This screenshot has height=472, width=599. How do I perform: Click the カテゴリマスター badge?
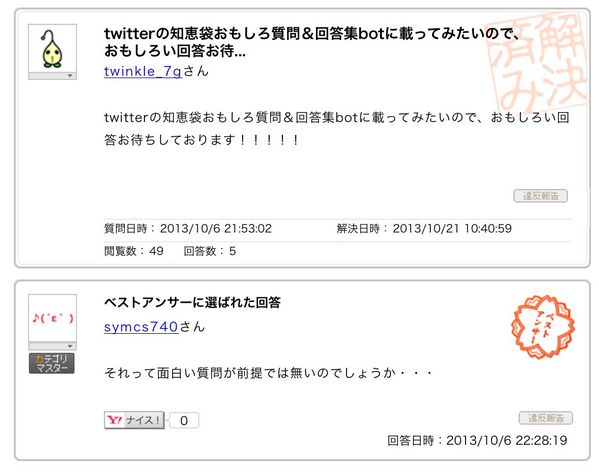pos(52,363)
